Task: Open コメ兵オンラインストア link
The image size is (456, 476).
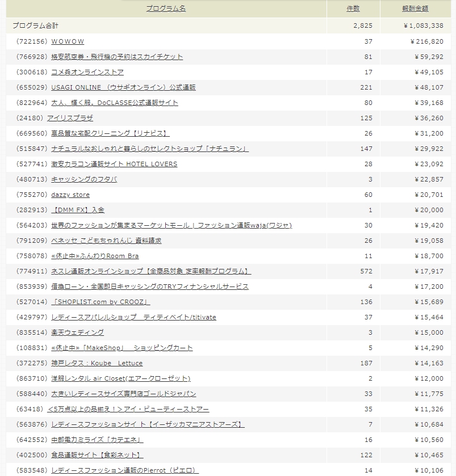Action: pos(87,72)
